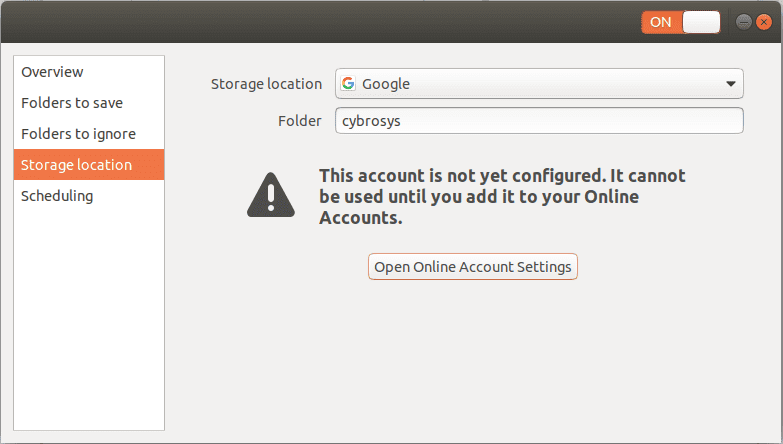
Task: Click the Folder field label
Action: [x=299, y=121]
